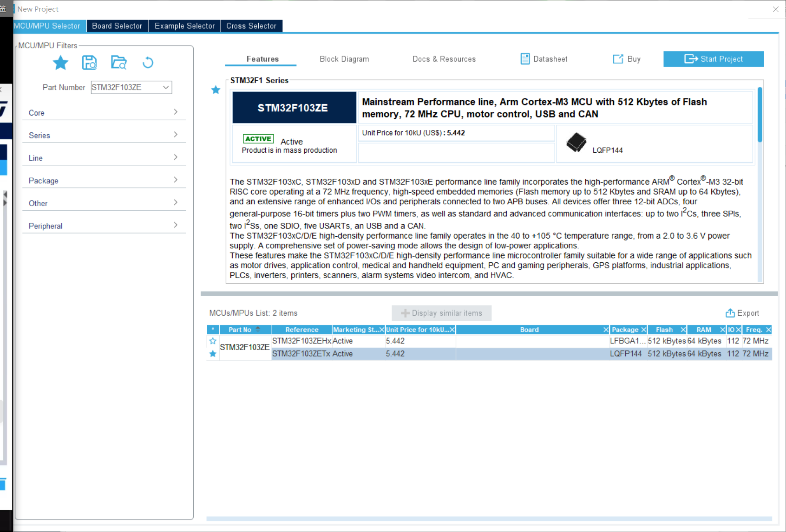The image size is (786, 532).
Task: Click the LFBGA1... package cell
Action: tap(628, 341)
